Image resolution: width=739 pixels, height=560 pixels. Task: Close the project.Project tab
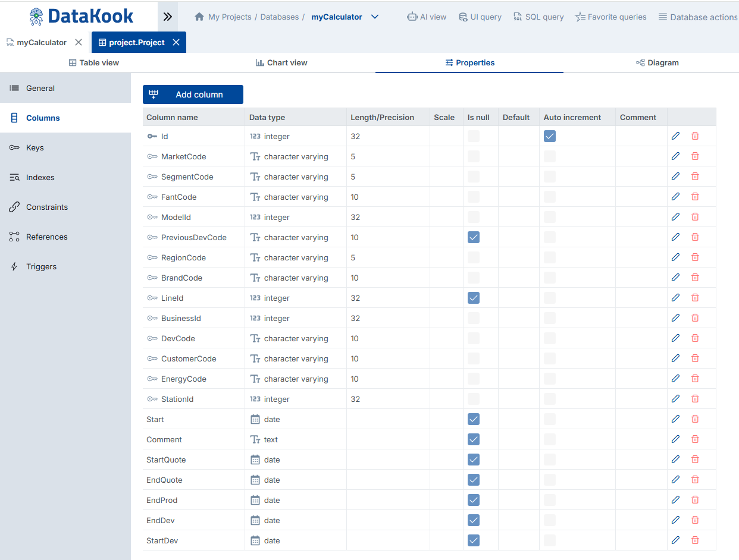click(176, 42)
